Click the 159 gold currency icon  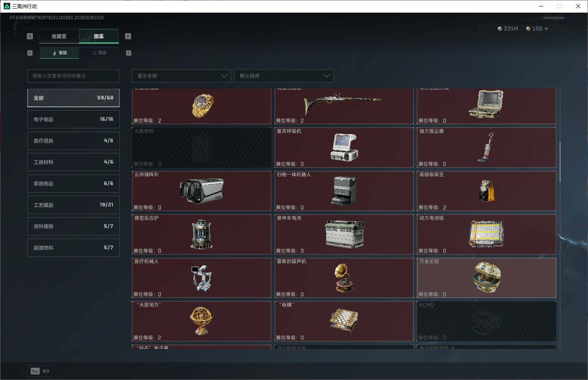tap(528, 29)
